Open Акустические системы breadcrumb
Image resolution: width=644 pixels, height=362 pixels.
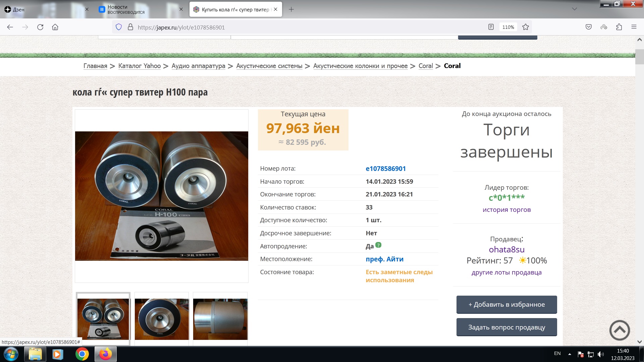[x=269, y=66]
